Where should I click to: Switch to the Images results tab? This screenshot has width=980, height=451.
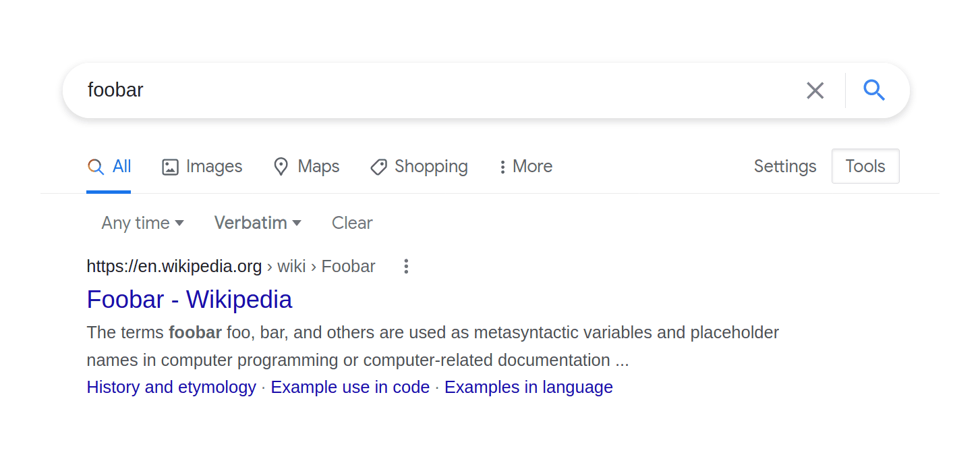[x=202, y=166]
